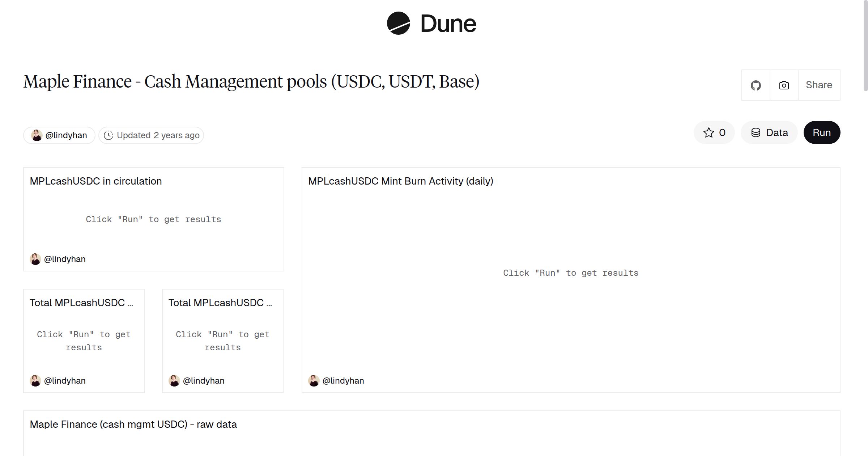Open the MPLcashUSDC Mint Burn Activity widget

coord(400,181)
